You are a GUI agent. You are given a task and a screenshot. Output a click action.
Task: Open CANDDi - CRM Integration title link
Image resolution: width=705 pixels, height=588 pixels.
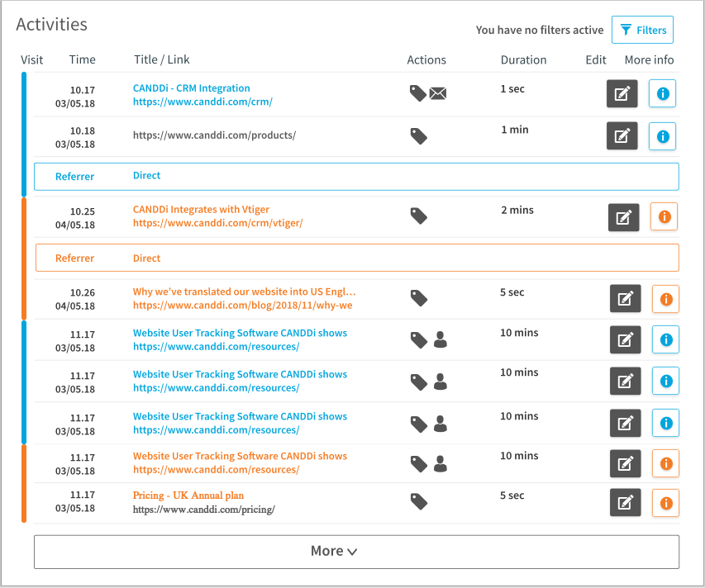(191, 88)
